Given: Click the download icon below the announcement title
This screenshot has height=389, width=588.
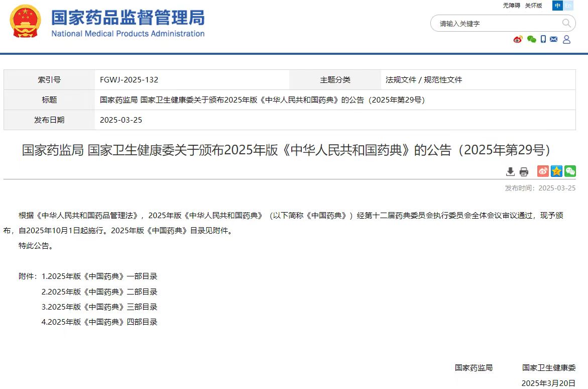Looking at the screenshot, I should pyautogui.click(x=510, y=171).
